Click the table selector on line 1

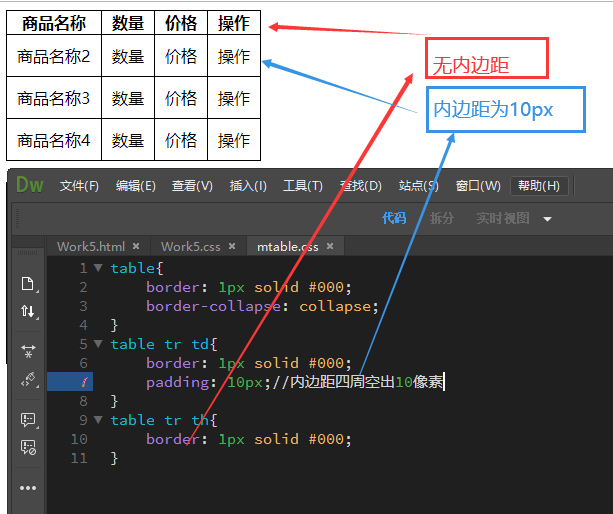coord(133,268)
